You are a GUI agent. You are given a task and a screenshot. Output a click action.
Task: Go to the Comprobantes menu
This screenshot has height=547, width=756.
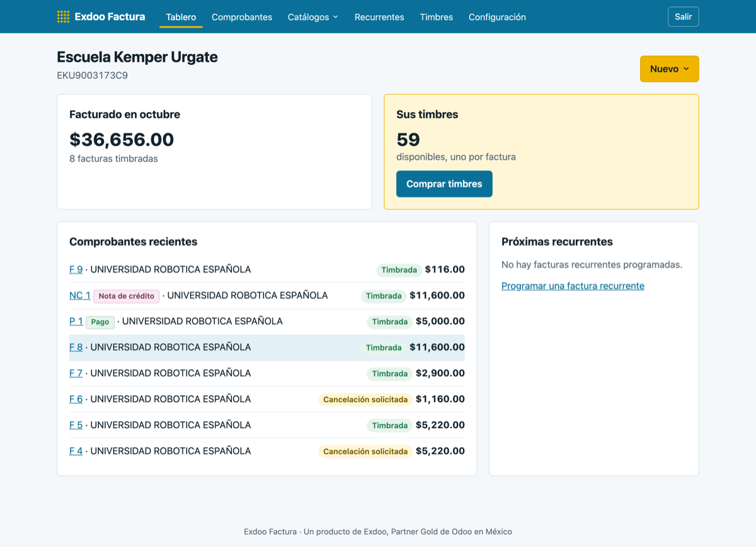(x=242, y=17)
